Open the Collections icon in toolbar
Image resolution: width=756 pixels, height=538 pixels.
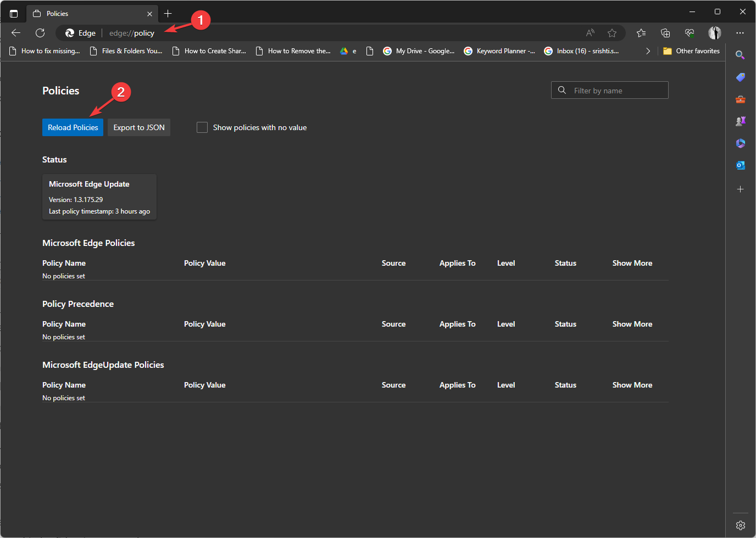pyautogui.click(x=665, y=33)
